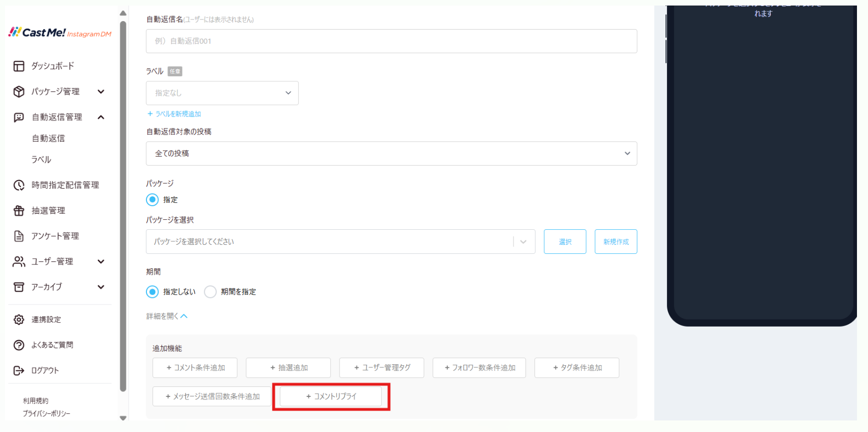Viewport: 868px width, 432px height.
Task: Open the プライバシーポリシー link
Action: pos(47,414)
